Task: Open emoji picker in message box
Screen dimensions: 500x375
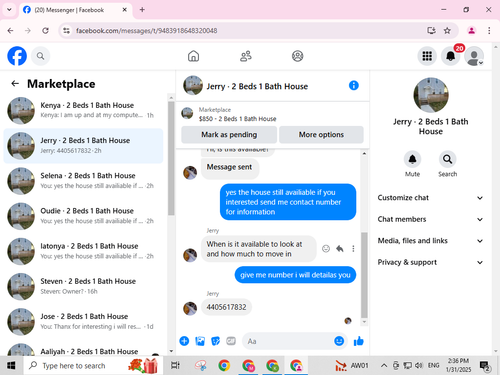Action: [x=339, y=341]
